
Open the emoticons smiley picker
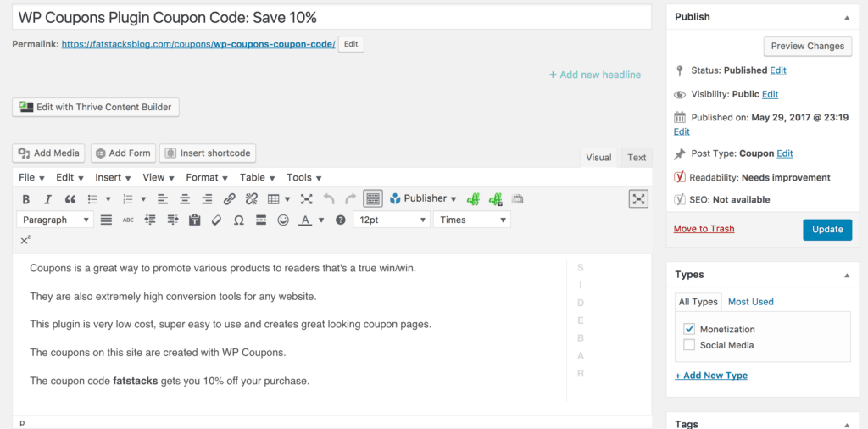[x=283, y=220]
